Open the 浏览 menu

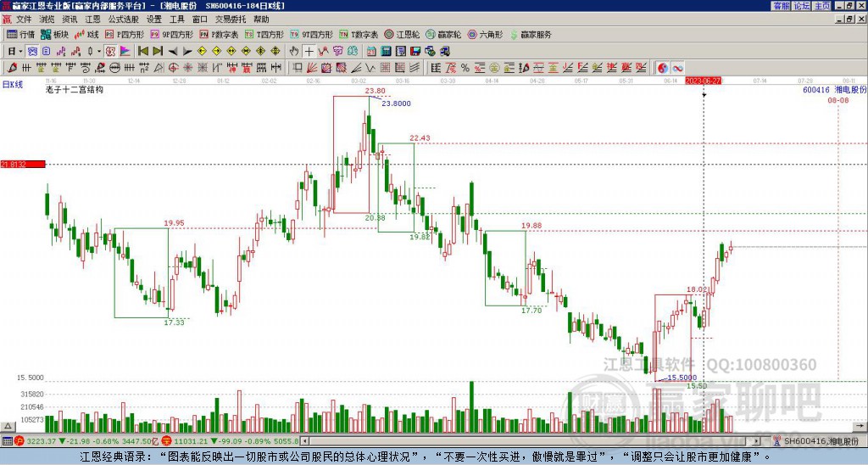pyautogui.click(x=47, y=20)
